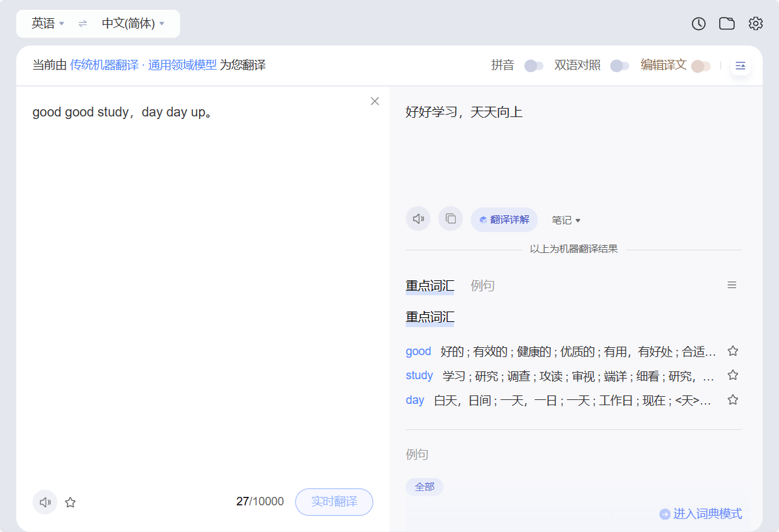The height and width of the screenshot is (532, 779).
Task: Open the favorites folder icon
Action: click(726, 24)
